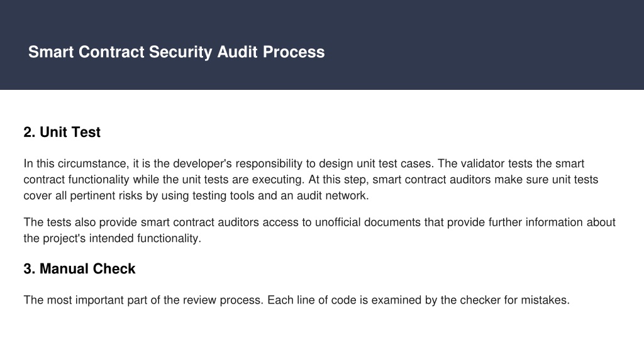Select the '3. Manual Check' heading
The image size is (644, 362).
pyautogui.click(x=79, y=269)
